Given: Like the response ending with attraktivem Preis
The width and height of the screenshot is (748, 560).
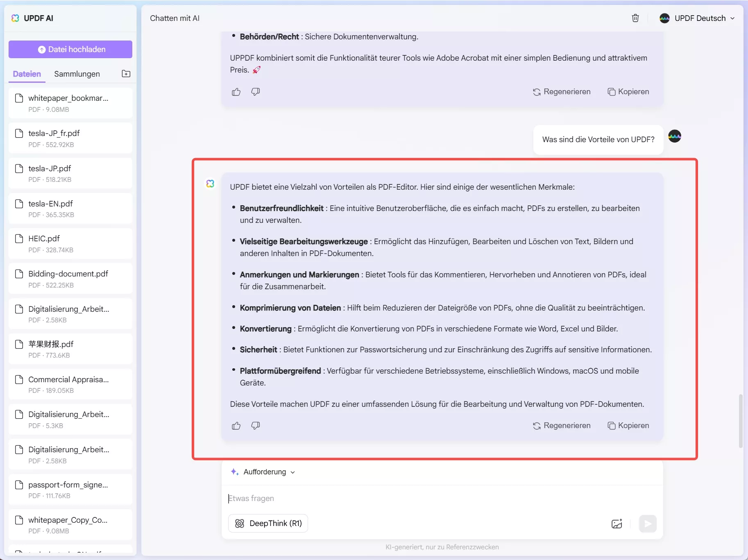Looking at the screenshot, I should 236,92.
